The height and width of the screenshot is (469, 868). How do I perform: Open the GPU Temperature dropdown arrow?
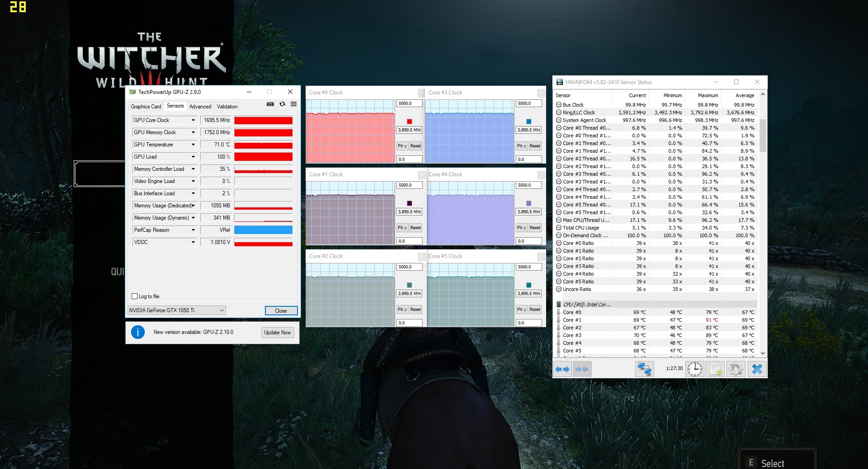tap(193, 145)
